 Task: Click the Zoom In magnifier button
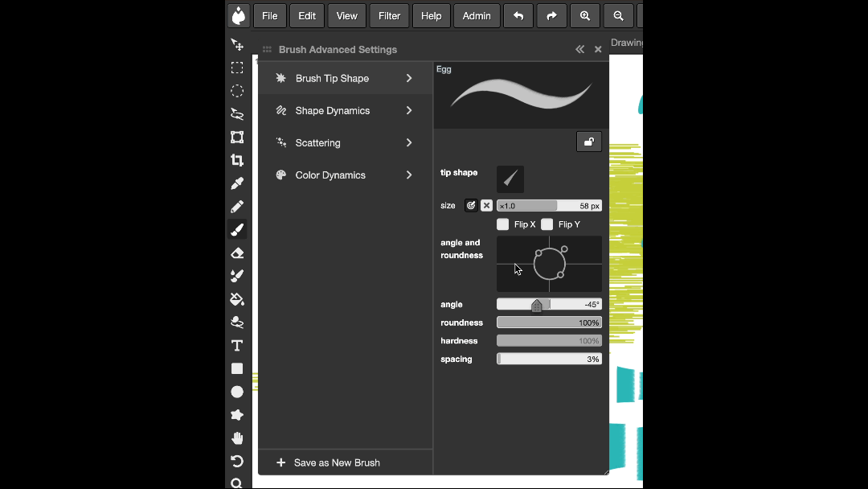pyautogui.click(x=584, y=16)
